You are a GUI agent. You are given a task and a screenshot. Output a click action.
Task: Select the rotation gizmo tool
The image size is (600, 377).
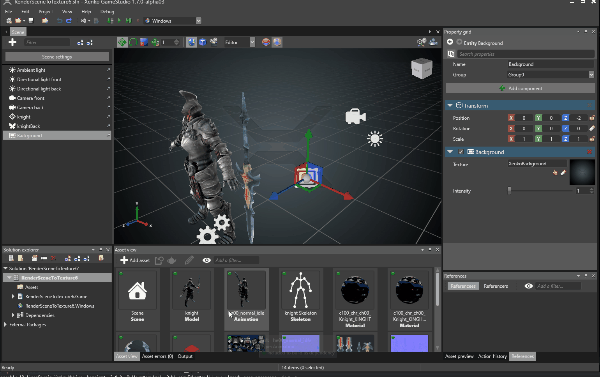pyautogui.click(x=133, y=42)
